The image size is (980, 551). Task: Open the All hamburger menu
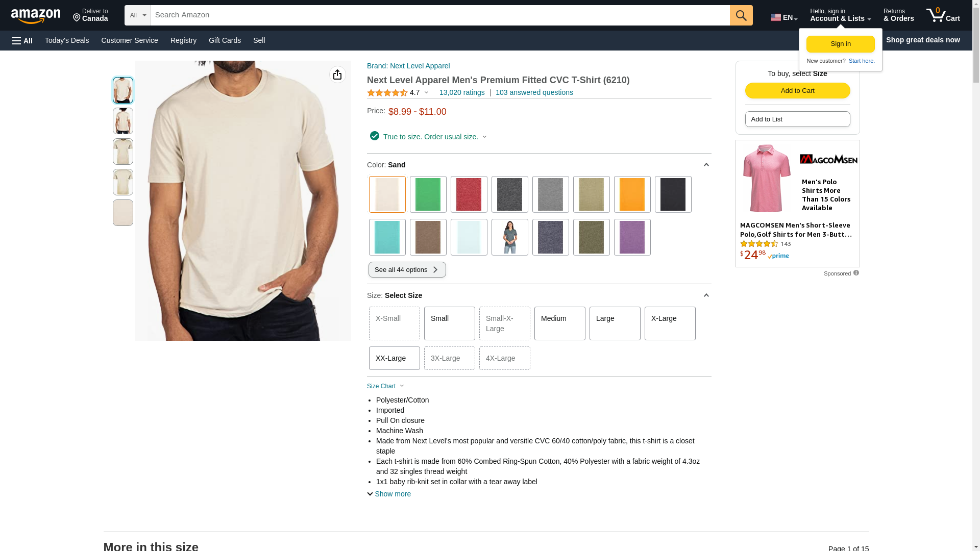point(22,40)
